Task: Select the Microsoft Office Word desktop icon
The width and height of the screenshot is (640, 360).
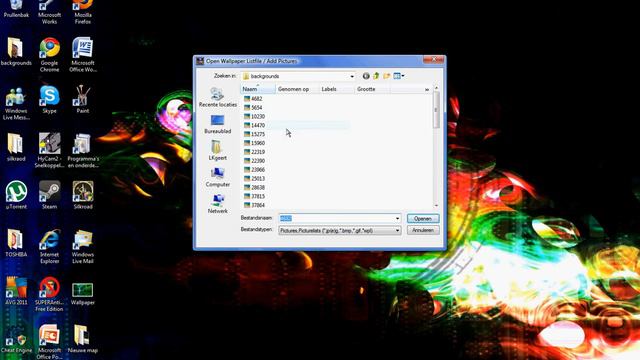Action: [83, 55]
